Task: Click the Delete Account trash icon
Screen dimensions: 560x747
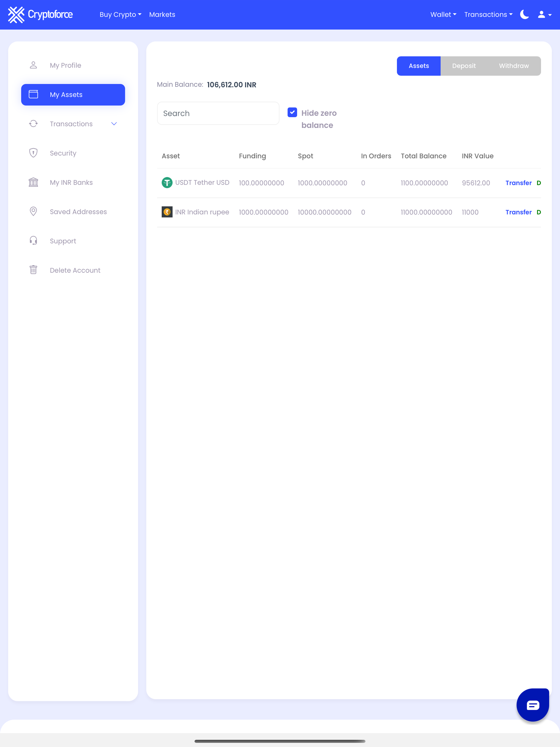Action: 33,270
